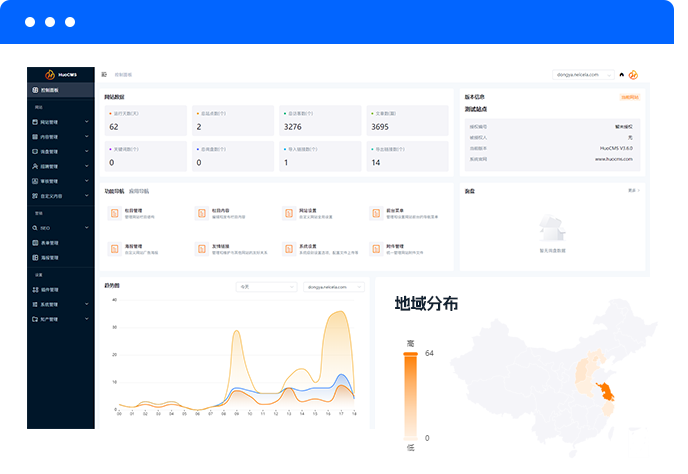Click the stat value 3695
The height and width of the screenshot is (474, 688).
click(x=380, y=127)
